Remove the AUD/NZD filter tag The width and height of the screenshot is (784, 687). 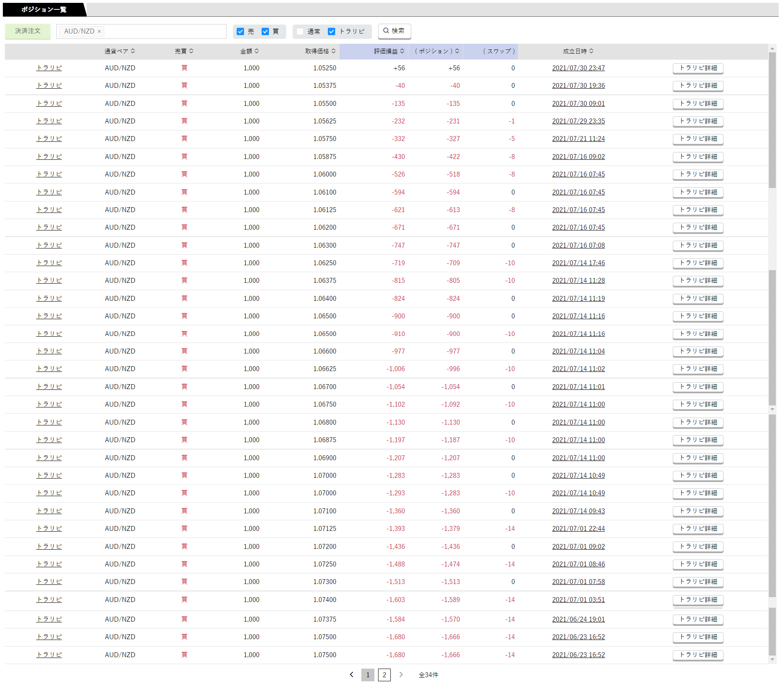click(99, 31)
